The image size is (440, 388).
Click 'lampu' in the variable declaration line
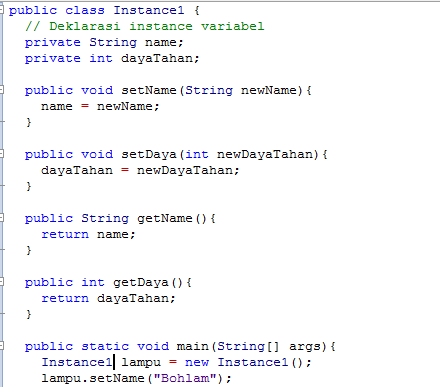(x=141, y=362)
